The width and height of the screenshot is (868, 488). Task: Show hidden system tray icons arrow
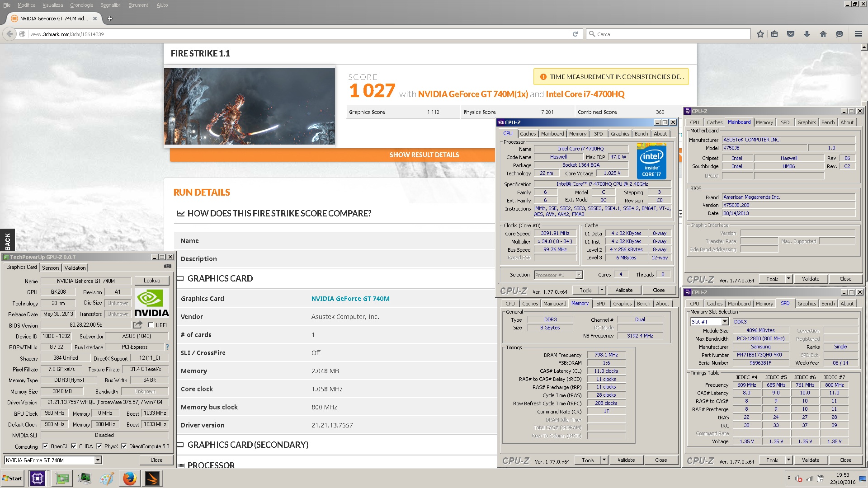tap(789, 478)
